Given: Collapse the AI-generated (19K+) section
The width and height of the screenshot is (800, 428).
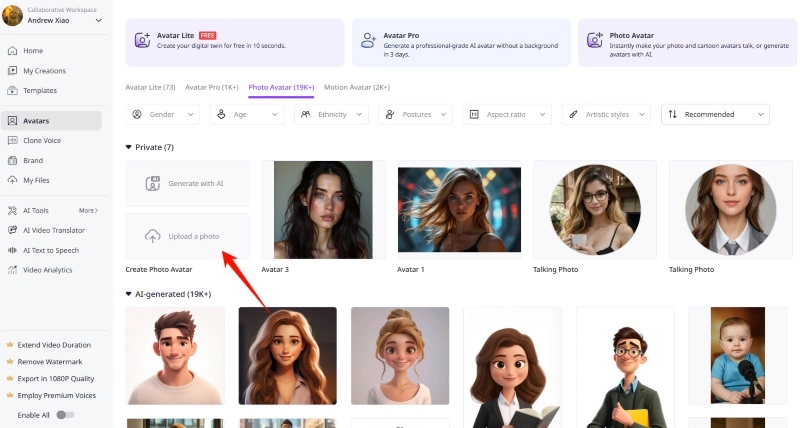Looking at the screenshot, I should click(x=129, y=294).
